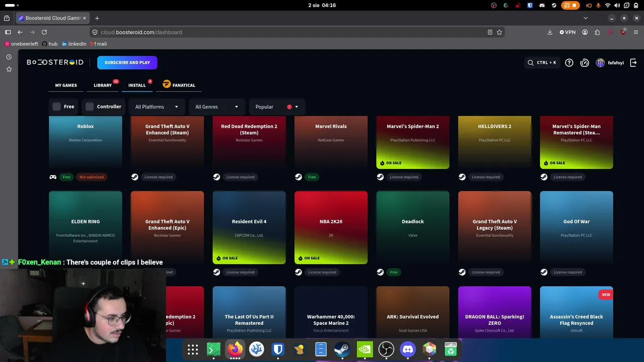Open the speed test gauge icon
Screen dimensions: 644x362
coord(585,63)
